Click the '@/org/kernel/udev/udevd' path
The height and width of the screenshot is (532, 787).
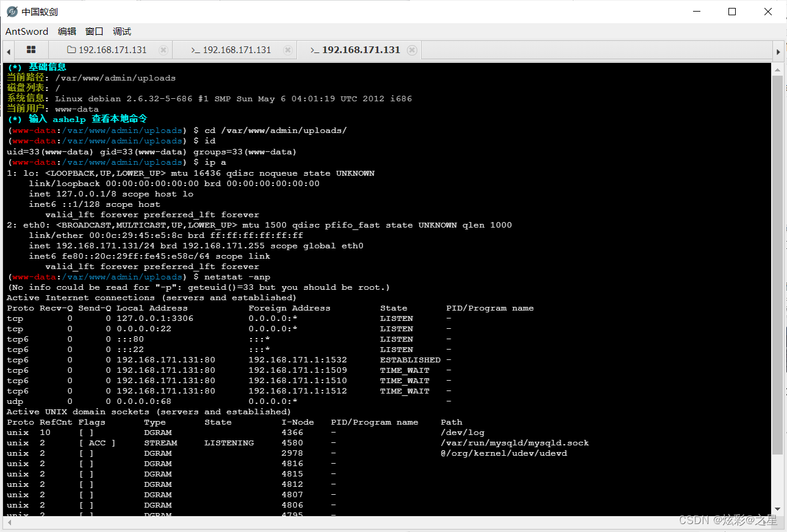(x=504, y=453)
